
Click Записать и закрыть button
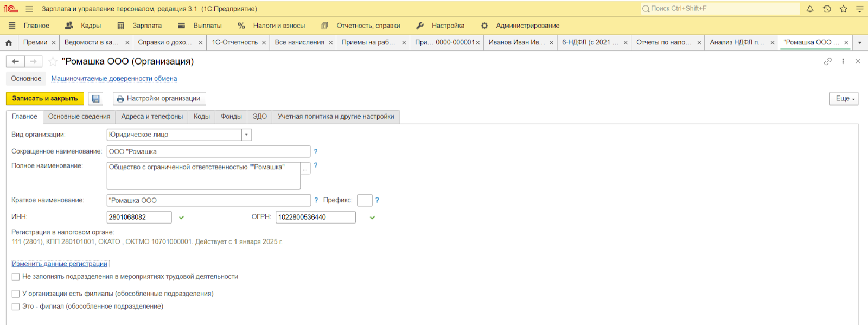pos(45,99)
